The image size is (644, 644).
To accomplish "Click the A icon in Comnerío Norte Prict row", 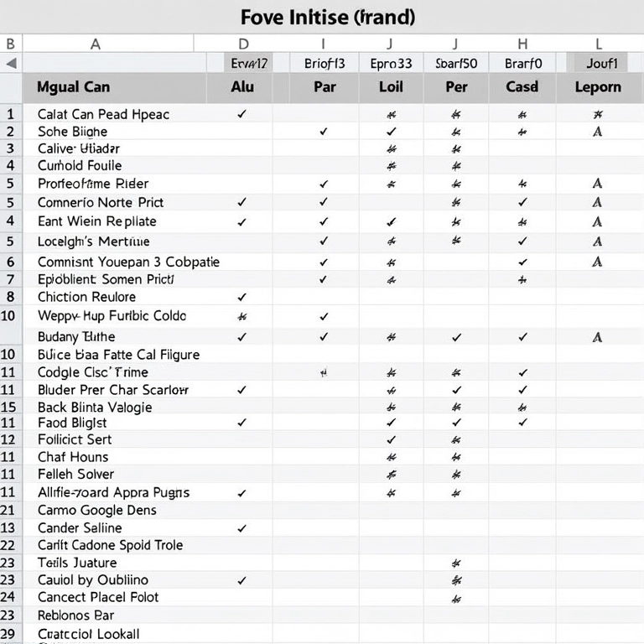I will pyautogui.click(x=597, y=202).
